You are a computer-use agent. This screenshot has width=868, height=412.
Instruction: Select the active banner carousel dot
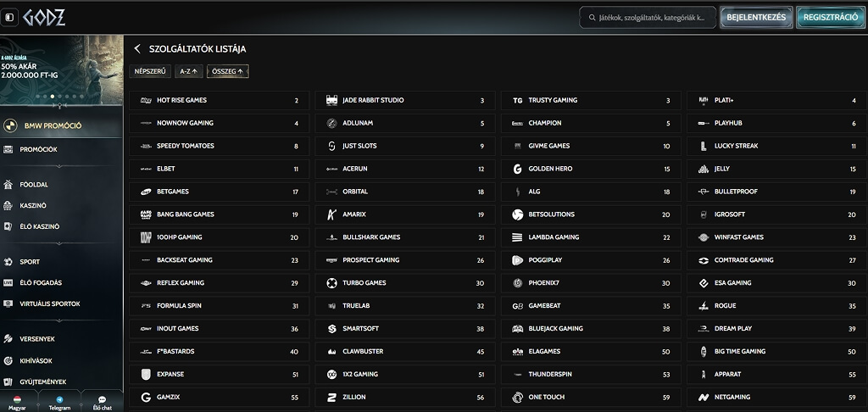53,97
